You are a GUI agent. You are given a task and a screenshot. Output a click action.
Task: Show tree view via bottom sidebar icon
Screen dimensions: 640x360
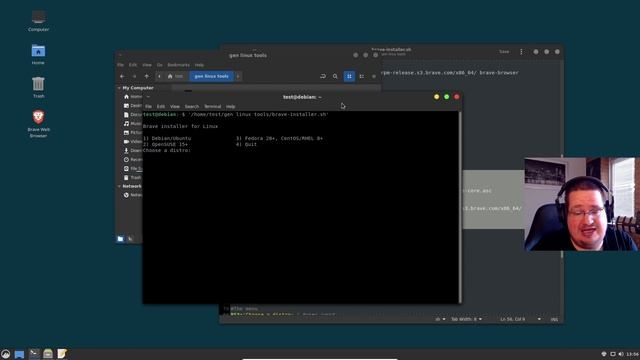[130, 239]
